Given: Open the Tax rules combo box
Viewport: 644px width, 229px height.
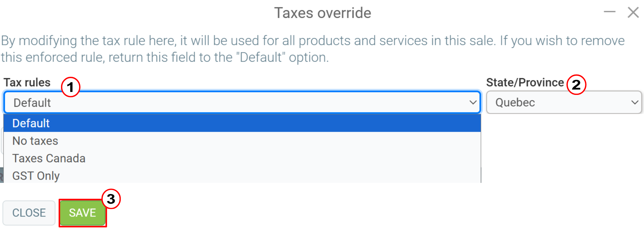Looking at the screenshot, I should click(242, 102).
